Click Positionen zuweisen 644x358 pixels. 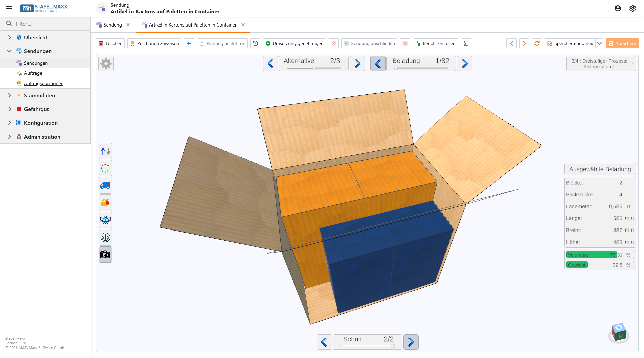click(154, 43)
